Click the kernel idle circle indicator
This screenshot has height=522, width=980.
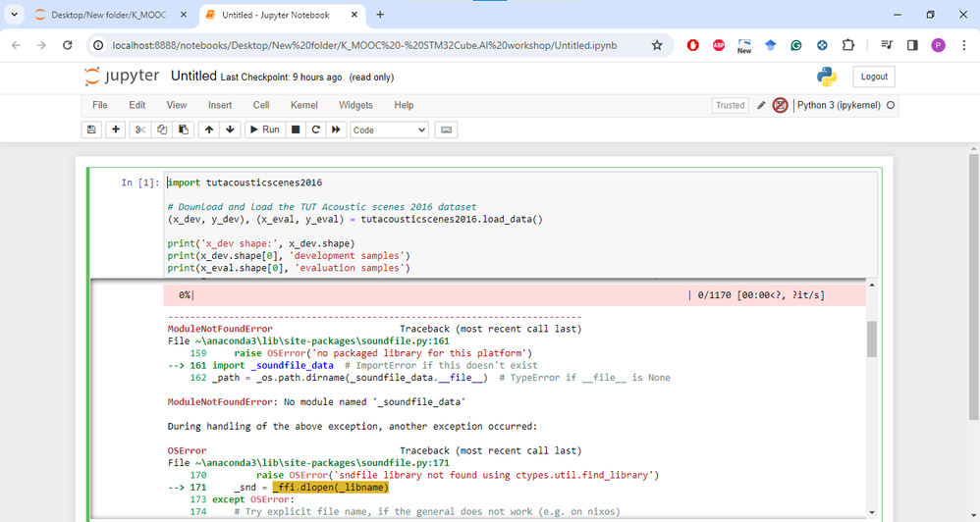pos(891,105)
